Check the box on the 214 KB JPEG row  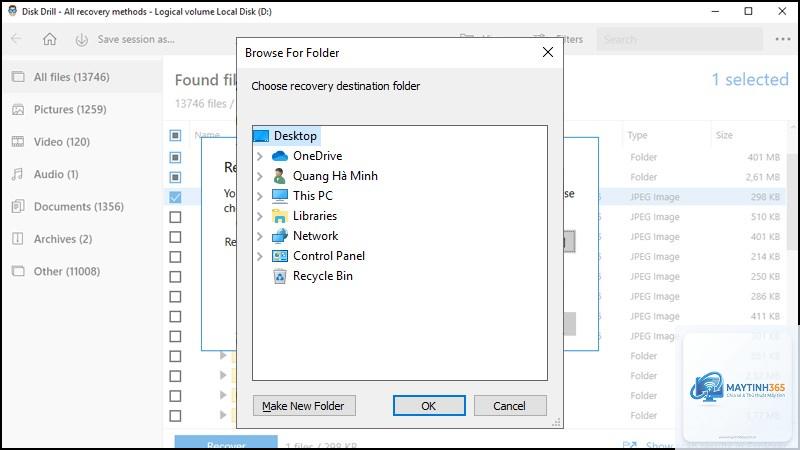click(x=175, y=257)
